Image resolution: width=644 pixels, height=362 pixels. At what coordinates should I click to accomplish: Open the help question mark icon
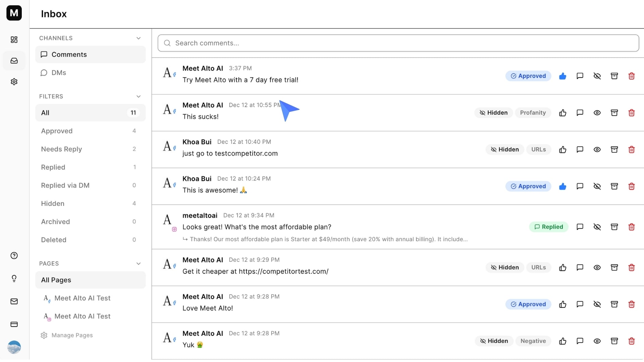14,255
